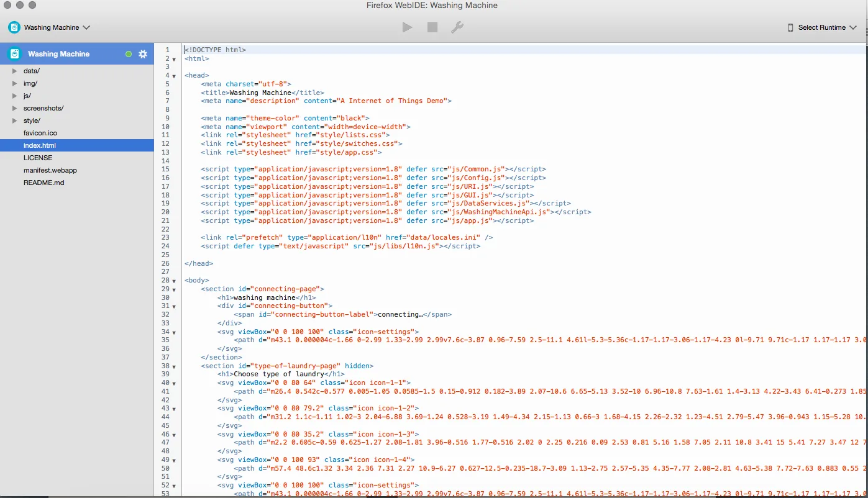This screenshot has height=498, width=868.
Task: Click the settings gear in project header
Action: [143, 54]
